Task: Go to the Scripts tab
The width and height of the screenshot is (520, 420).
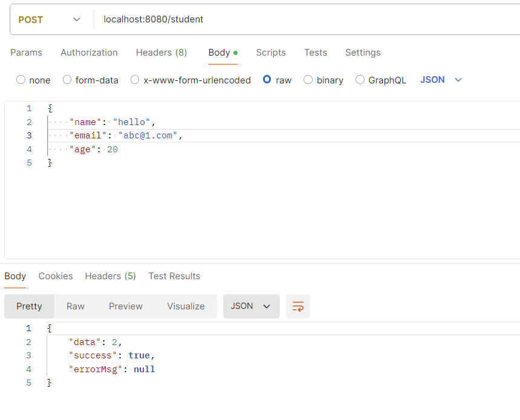Action: [271, 53]
